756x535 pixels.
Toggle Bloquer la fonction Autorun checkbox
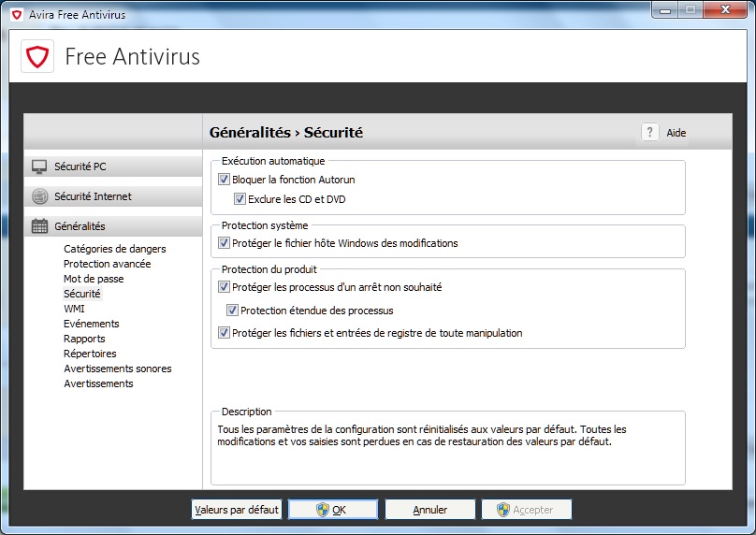[x=224, y=180]
